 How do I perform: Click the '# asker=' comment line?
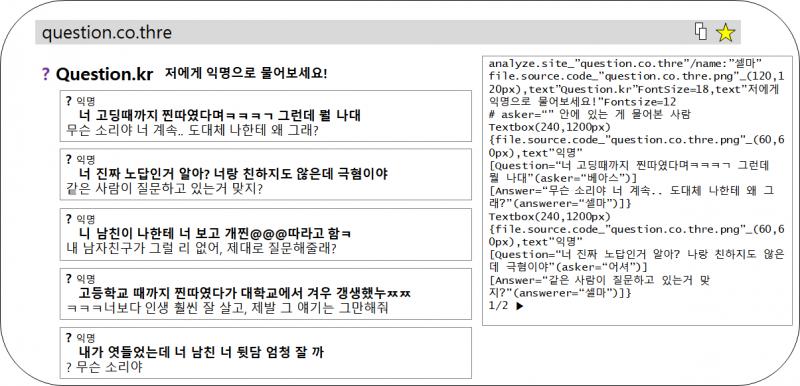tap(589, 114)
